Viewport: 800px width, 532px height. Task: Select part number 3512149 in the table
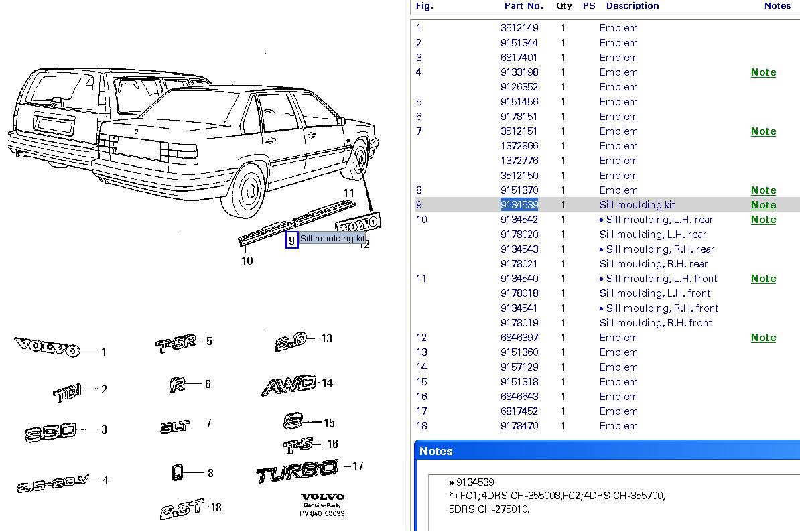(x=519, y=28)
